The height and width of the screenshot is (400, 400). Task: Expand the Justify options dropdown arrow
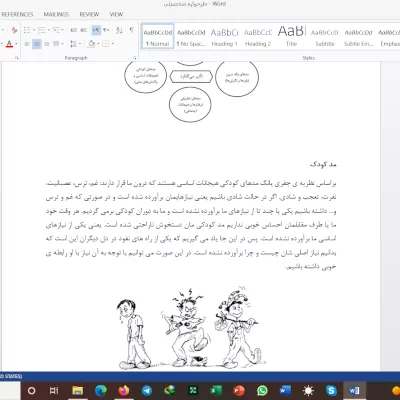pyautogui.click(x=62, y=44)
